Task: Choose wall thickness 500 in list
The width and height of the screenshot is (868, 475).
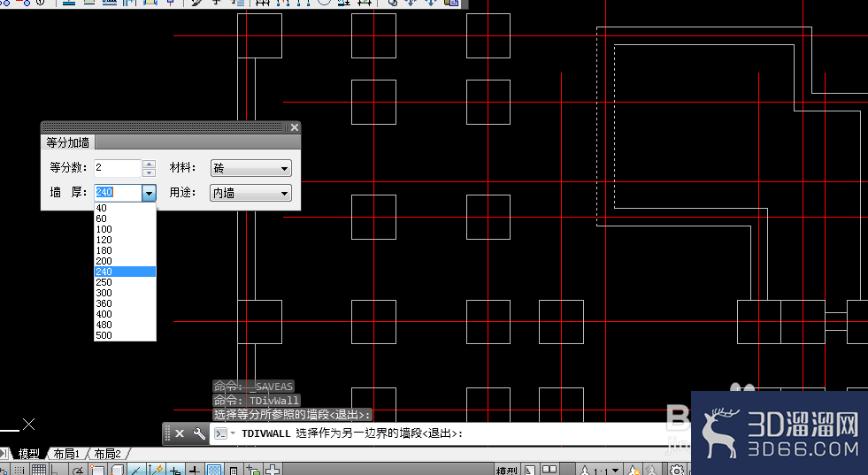Action: (125, 335)
